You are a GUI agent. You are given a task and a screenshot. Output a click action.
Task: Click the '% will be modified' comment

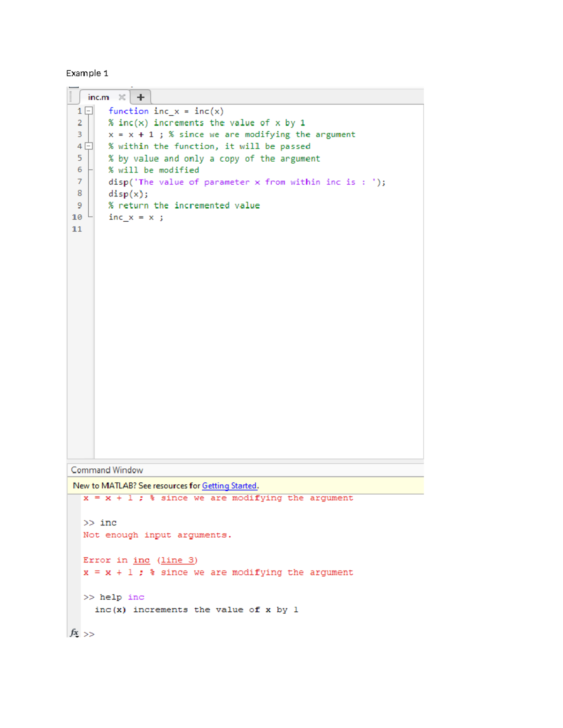pos(154,170)
